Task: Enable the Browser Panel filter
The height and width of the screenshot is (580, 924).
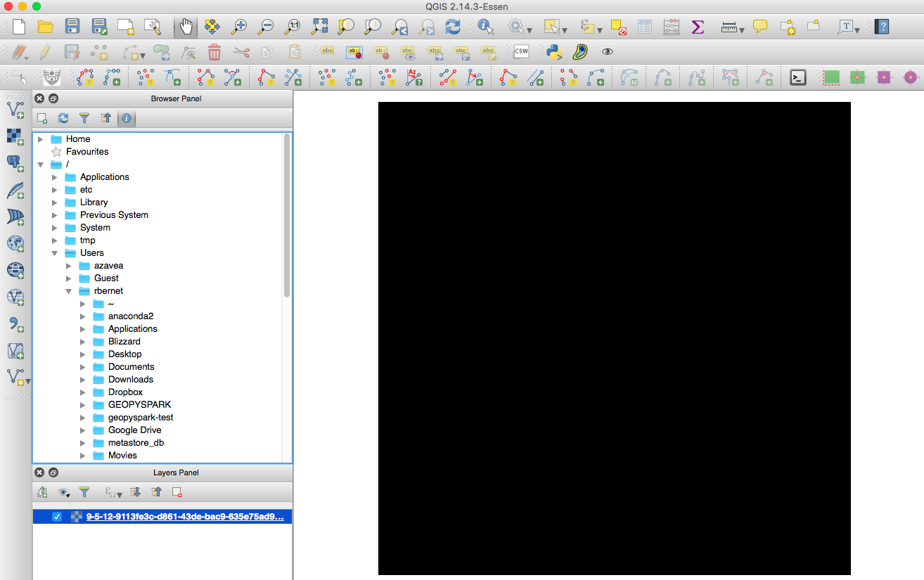Action: tap(84, 118)
